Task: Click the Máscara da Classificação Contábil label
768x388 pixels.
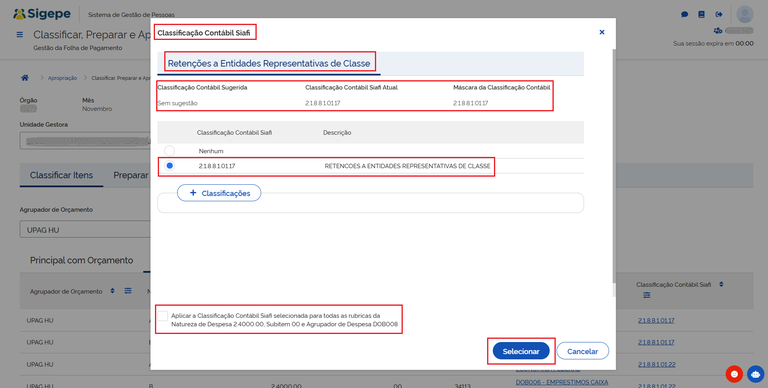Action: click(x=502, y=87)
